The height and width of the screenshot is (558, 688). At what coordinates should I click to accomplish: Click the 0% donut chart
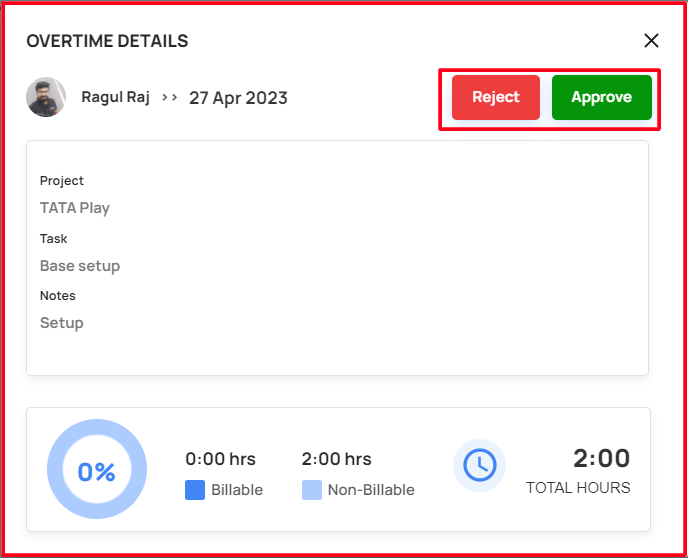pos(97,469)
